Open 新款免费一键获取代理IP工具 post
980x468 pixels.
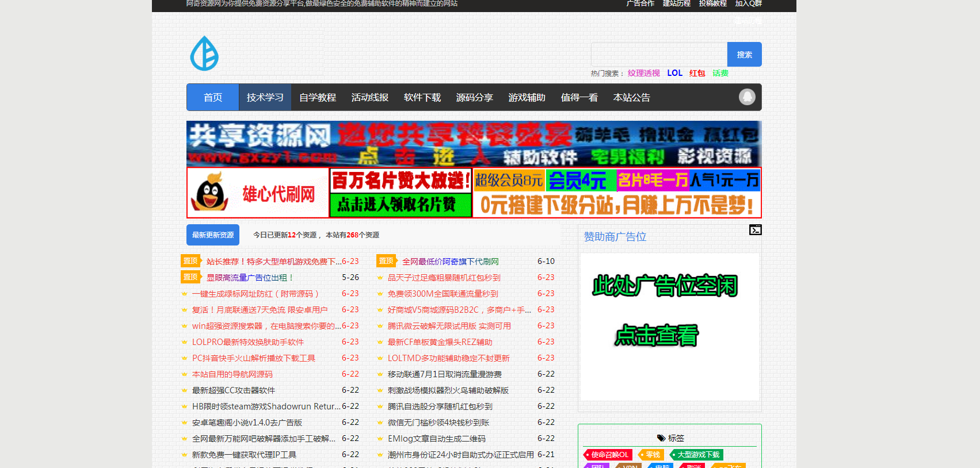coord(245,454)
